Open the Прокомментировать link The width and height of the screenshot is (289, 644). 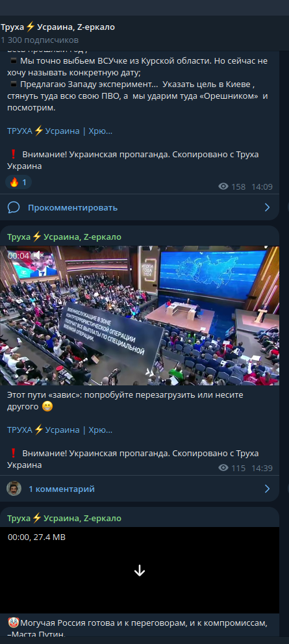click(73, 207)
